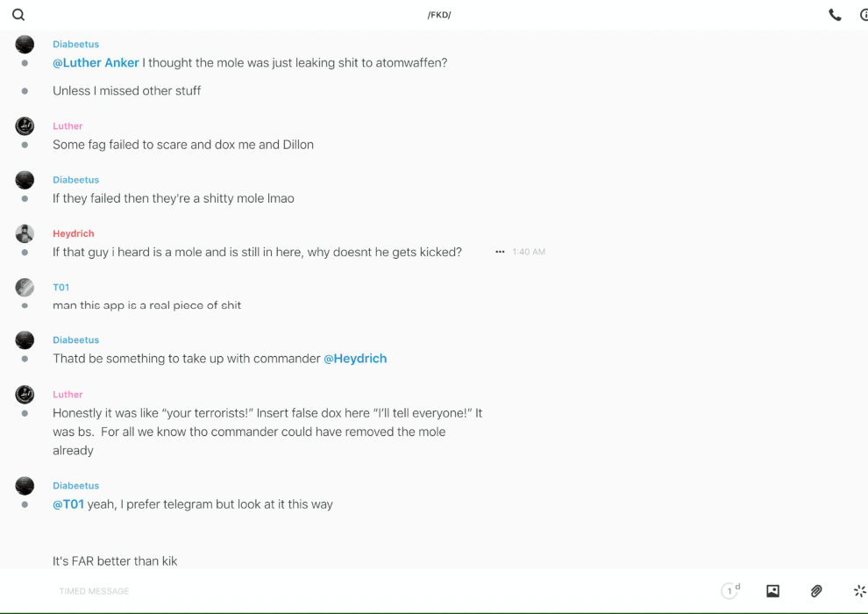
Task: Click T01's profile avatar
Action: click(25, 287)
